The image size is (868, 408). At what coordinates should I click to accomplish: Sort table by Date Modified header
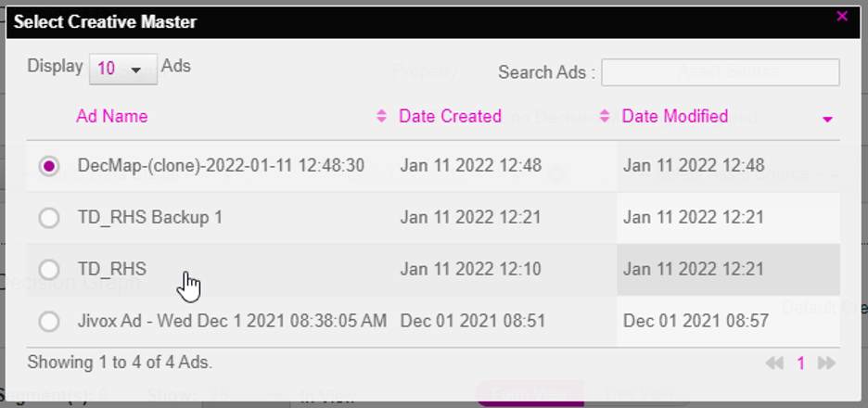click(x=675, y=116)
